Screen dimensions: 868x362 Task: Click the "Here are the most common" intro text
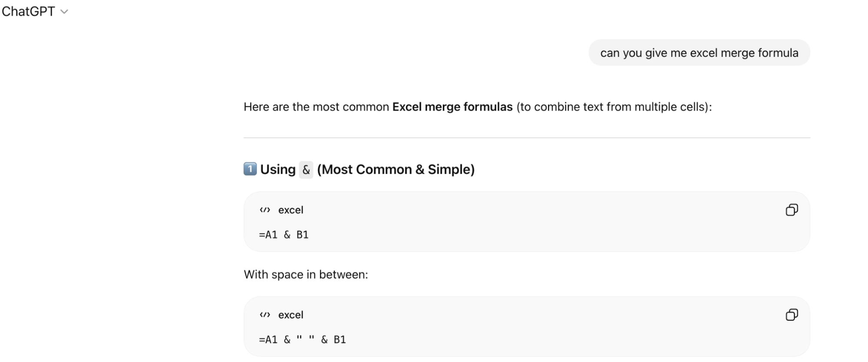click(316, 107)
